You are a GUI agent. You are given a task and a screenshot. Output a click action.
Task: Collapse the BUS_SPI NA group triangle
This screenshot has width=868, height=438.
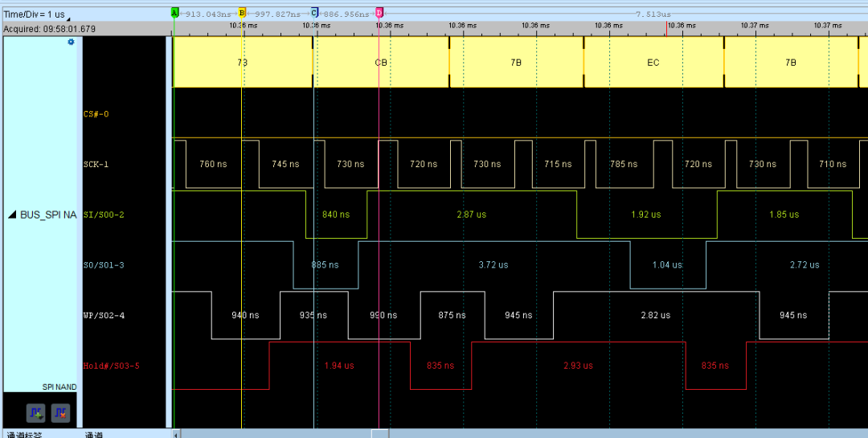click(x=11, y=215)
